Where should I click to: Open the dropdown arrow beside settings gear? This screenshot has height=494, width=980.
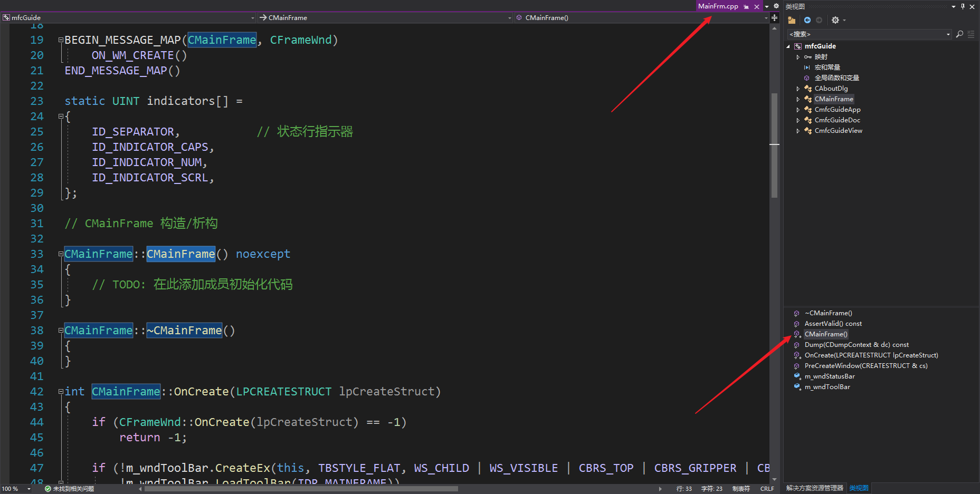(844, 20)
